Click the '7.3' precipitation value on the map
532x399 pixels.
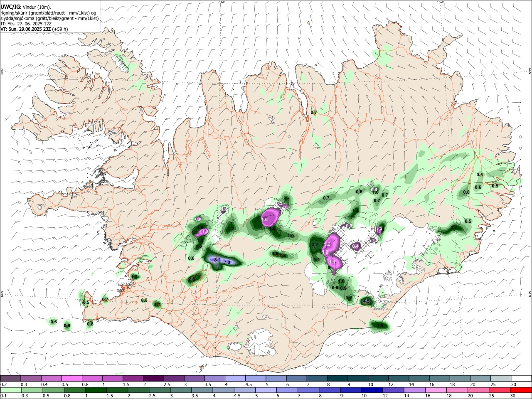[227, 262]
